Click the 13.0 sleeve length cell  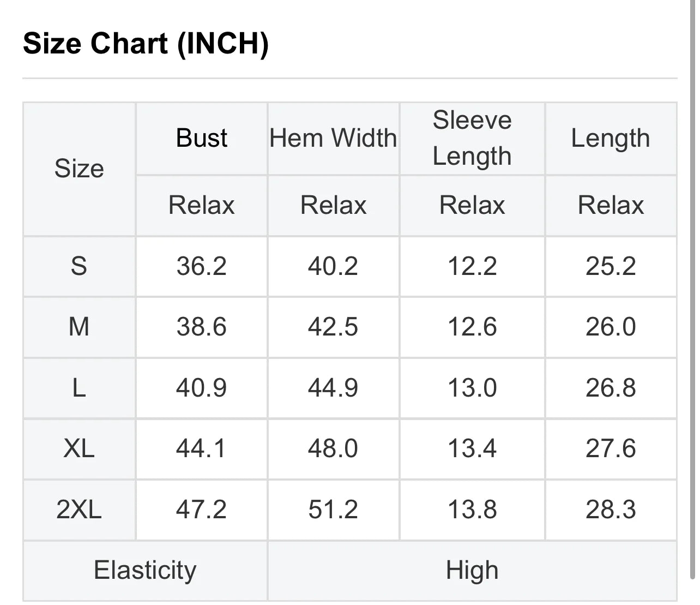[472, 388]
